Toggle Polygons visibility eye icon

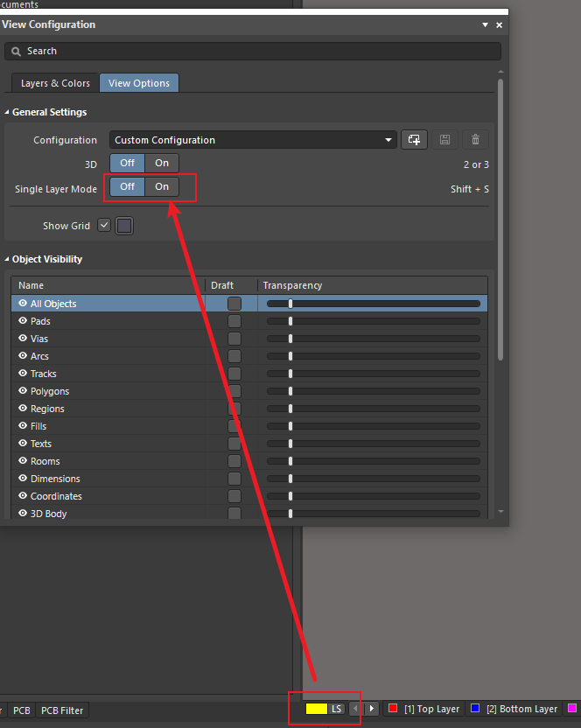click(23, 391)
